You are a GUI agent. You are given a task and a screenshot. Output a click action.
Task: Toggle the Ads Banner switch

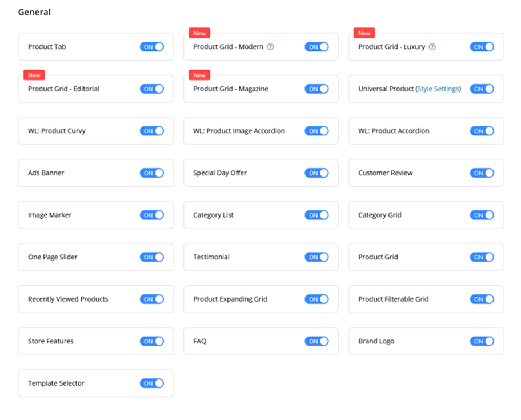[x=152, y=173]
